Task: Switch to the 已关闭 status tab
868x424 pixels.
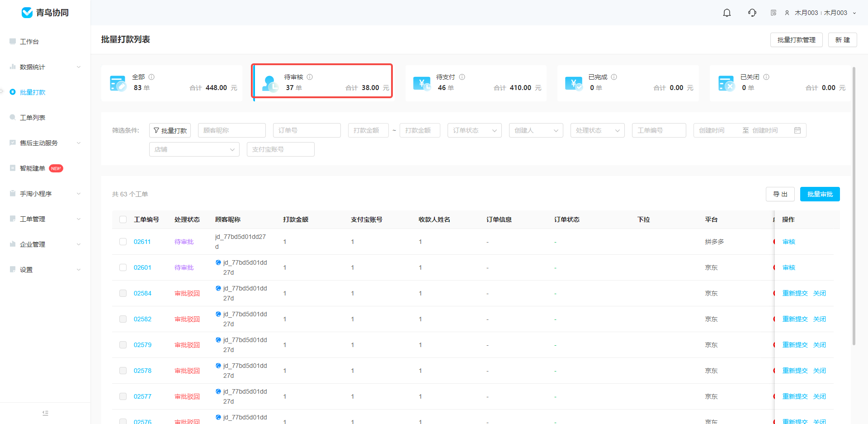Action: click(780, 83)
